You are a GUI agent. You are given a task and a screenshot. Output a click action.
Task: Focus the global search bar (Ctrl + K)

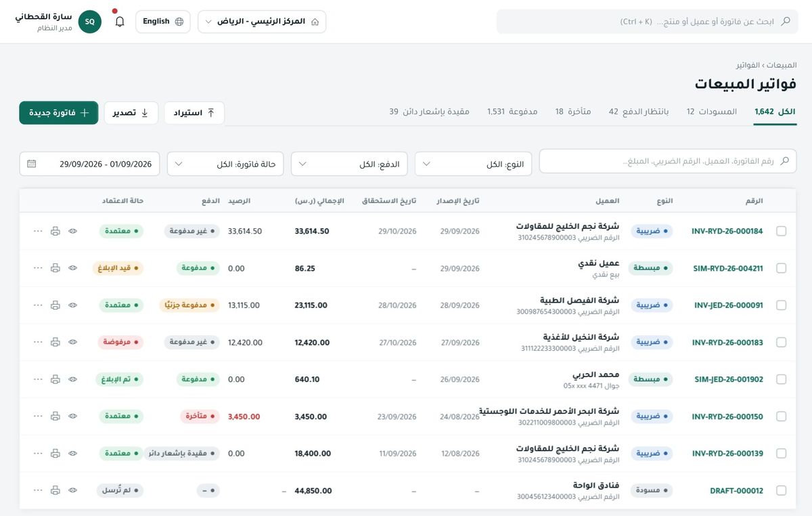[x=648, y=22]
